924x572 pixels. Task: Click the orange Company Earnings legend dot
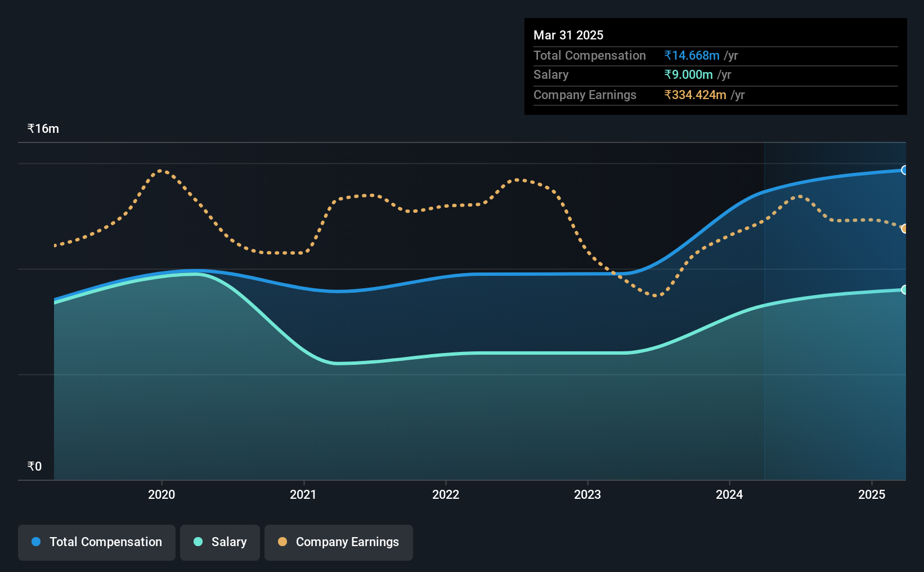[x=282, y=542]
